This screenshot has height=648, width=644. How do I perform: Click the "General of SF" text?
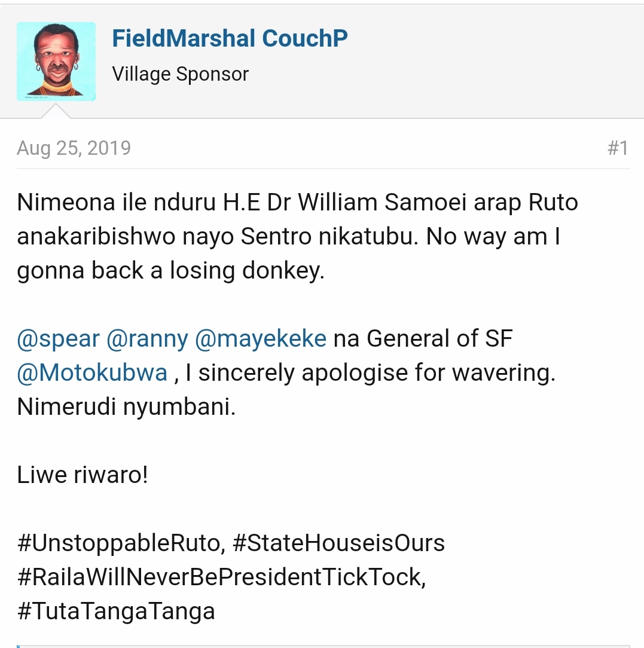click(439, 339)
